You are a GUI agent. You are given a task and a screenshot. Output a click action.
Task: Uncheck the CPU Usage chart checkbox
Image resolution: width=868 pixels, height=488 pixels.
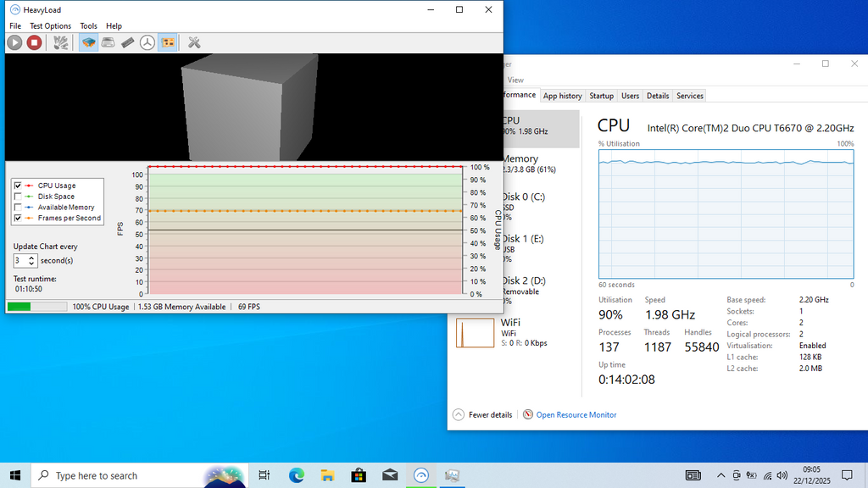[18, 186]
